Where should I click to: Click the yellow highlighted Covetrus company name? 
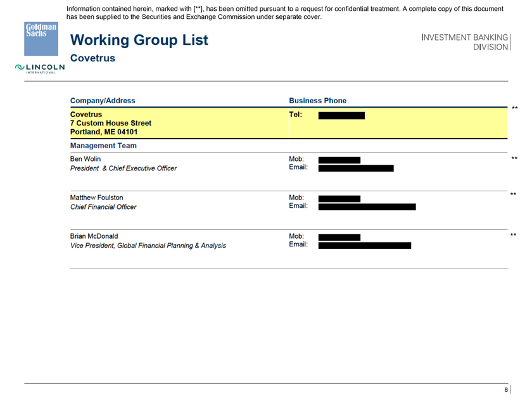click(x=85, y=115)
